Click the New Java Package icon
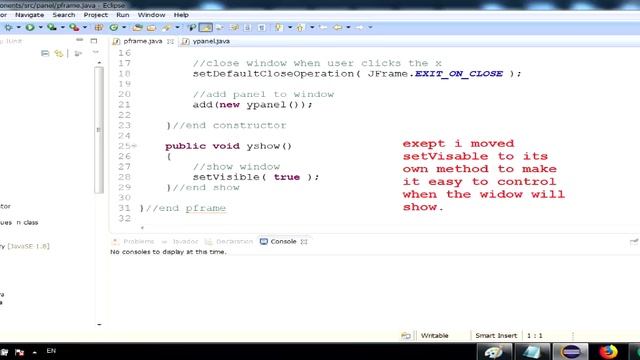The image size is (640, 360). [x=98, y=27]
